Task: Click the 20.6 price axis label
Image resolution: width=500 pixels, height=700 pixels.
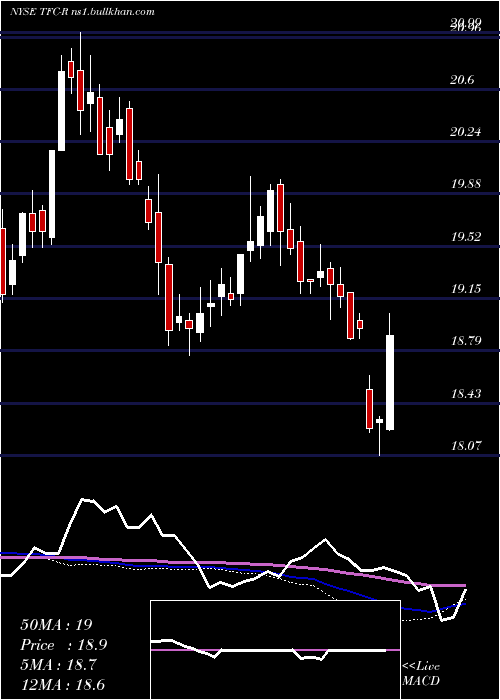Action: click(462, 80)
